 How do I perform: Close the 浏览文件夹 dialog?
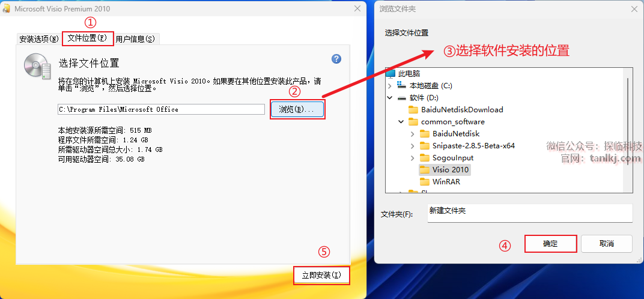click(635, 8)
